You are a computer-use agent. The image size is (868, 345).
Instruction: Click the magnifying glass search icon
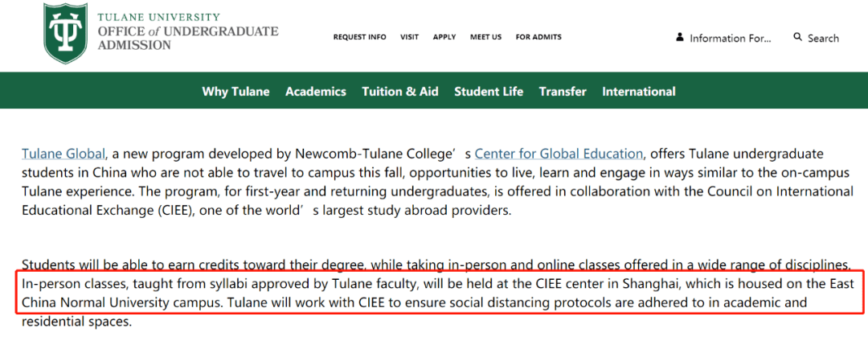[798, 37]
